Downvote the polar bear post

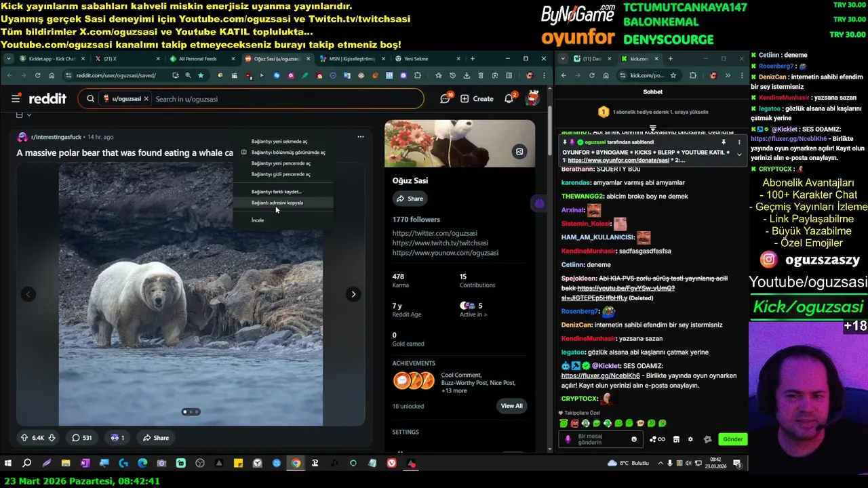[x=52, y=438]
